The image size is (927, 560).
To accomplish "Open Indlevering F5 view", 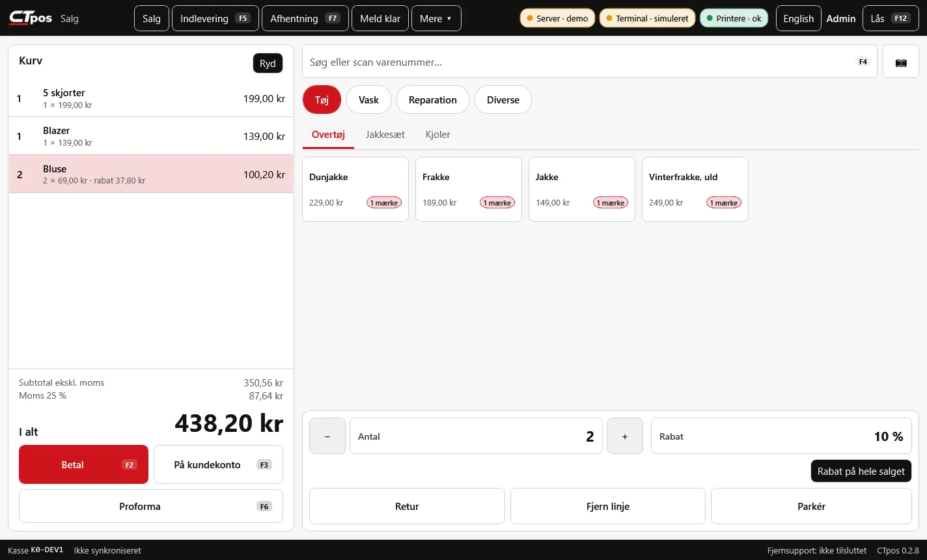I will click(x=215, y=18).
